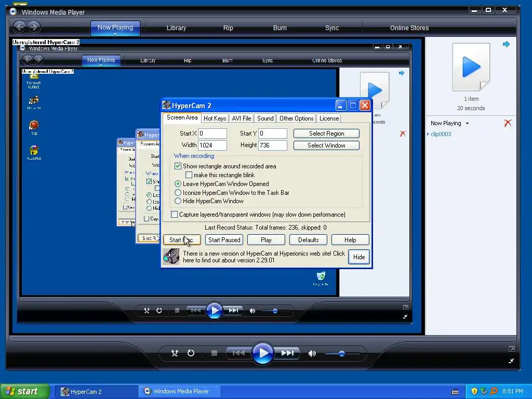Click the outer Media Player forward arrow
Image resolution: width=532 pixels, height=399 pixels.
click(x=34, y=27)
